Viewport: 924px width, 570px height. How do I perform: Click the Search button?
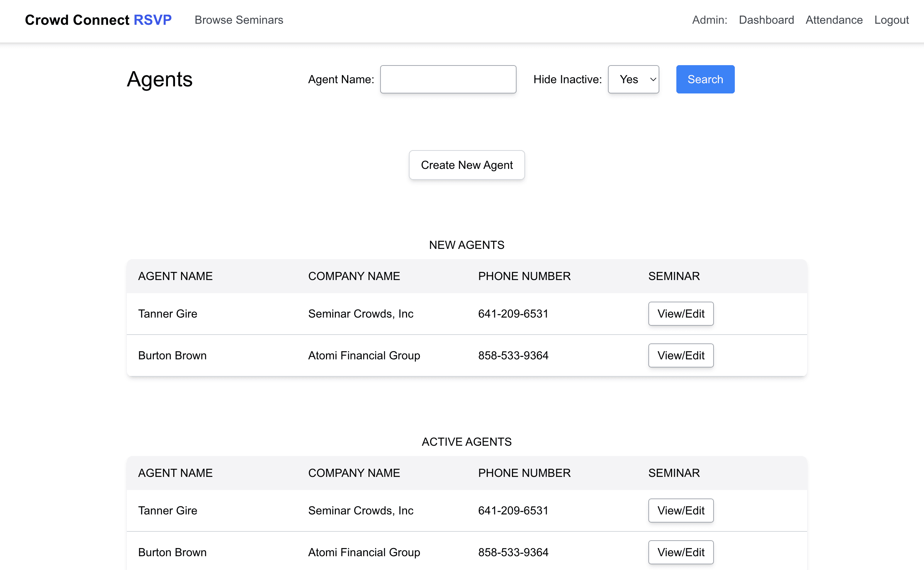click(x=705, y=79)
